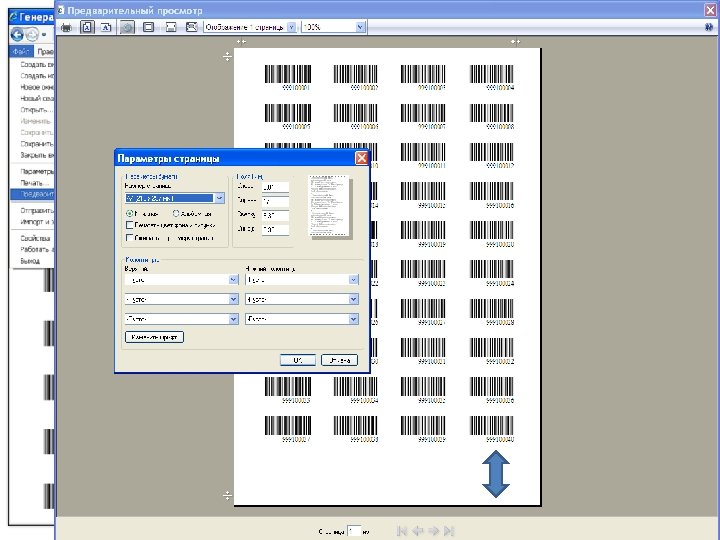Image resolution: width=720 pixels, height=540 pixels.
Task: Choose Выход in the File menu
Action: pyautogui.click(x=30, y=261)
